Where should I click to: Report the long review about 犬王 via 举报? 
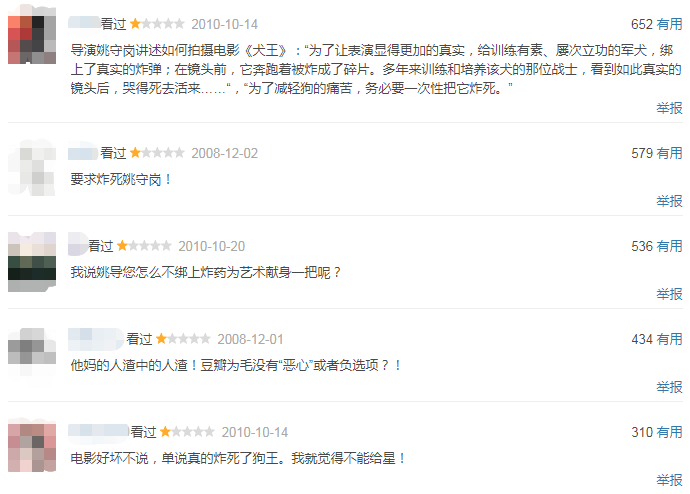(669, 108)
